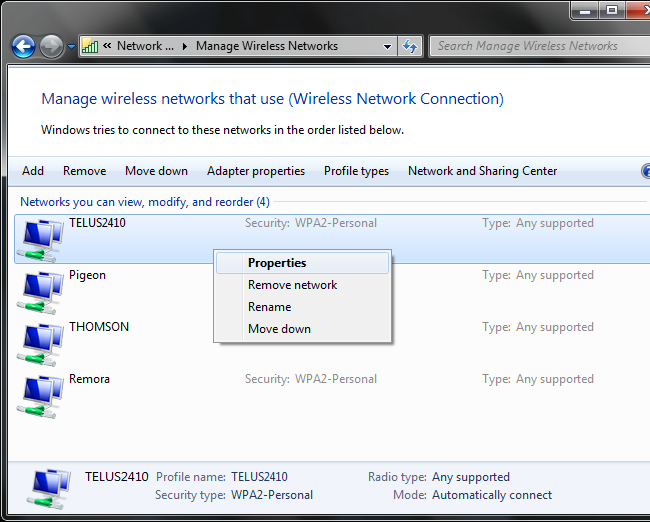
Task: Click Remove in the toolbar
Action: pos(85,171)
